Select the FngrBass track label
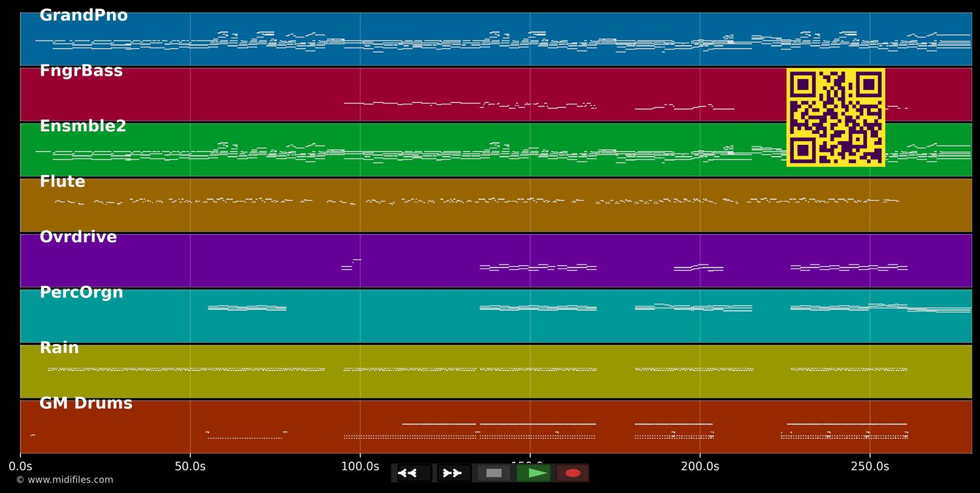The height and width of the screenshot is (493, 980). point(81,71)
